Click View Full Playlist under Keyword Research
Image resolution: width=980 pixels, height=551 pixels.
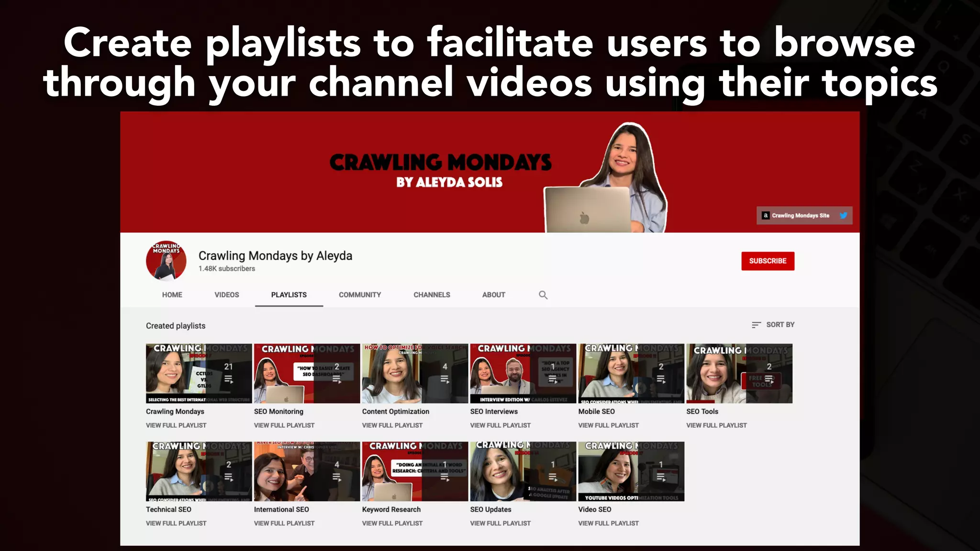coord(392,523)
